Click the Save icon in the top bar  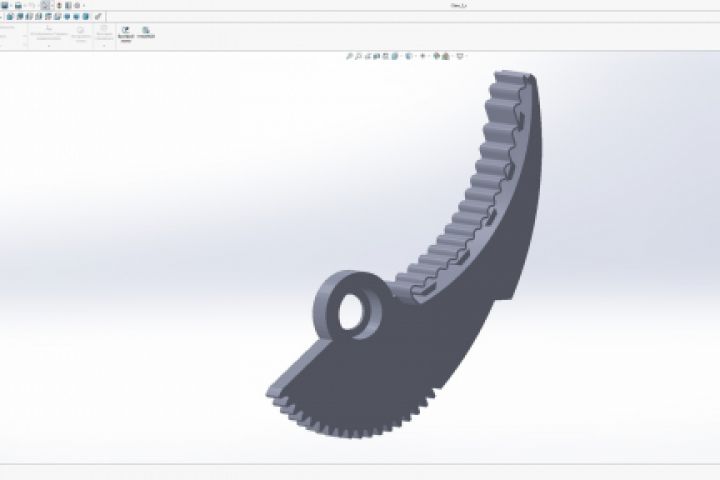point(5,6)
